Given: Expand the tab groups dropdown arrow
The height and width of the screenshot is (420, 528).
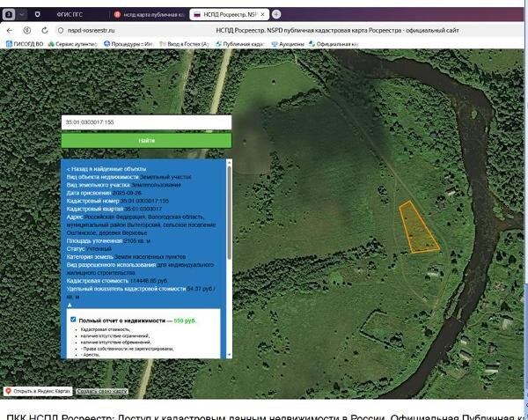Looking at the screenshot, I should (x=21, y=14).
